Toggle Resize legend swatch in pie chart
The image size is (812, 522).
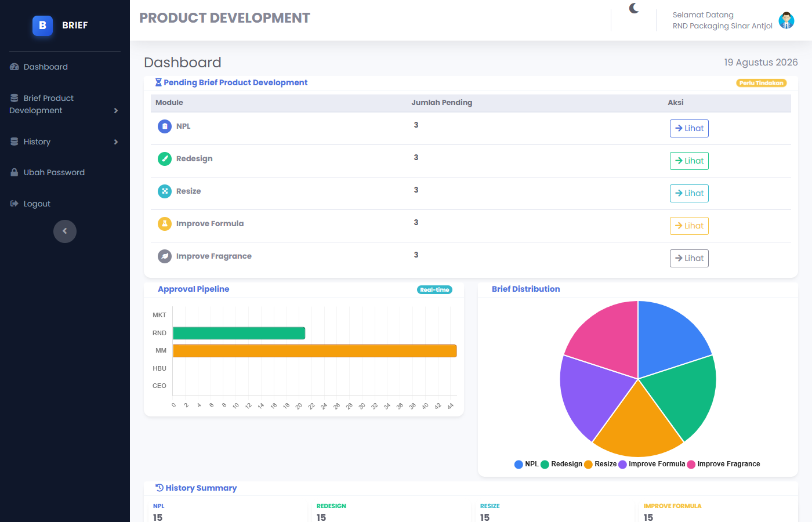coord(588,464)
